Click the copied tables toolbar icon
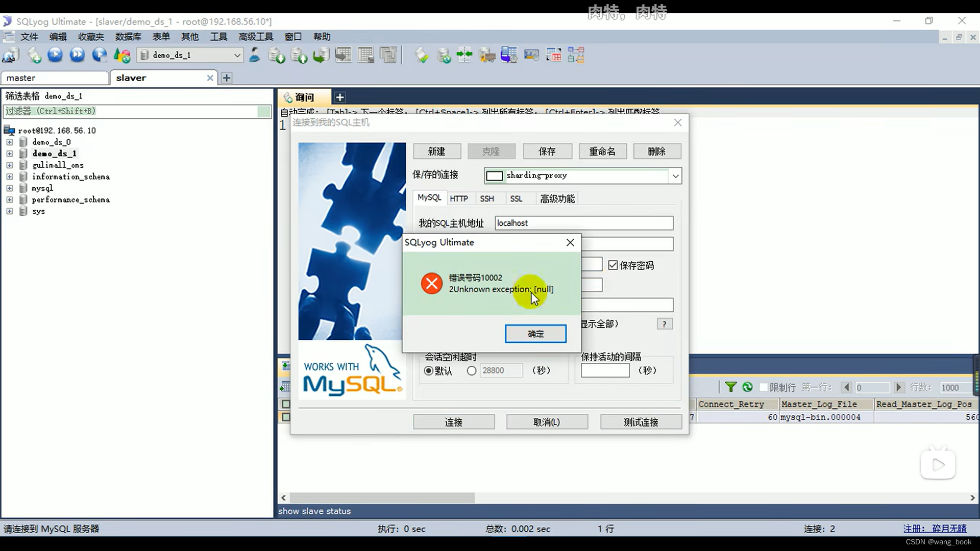 click(388, 55)
